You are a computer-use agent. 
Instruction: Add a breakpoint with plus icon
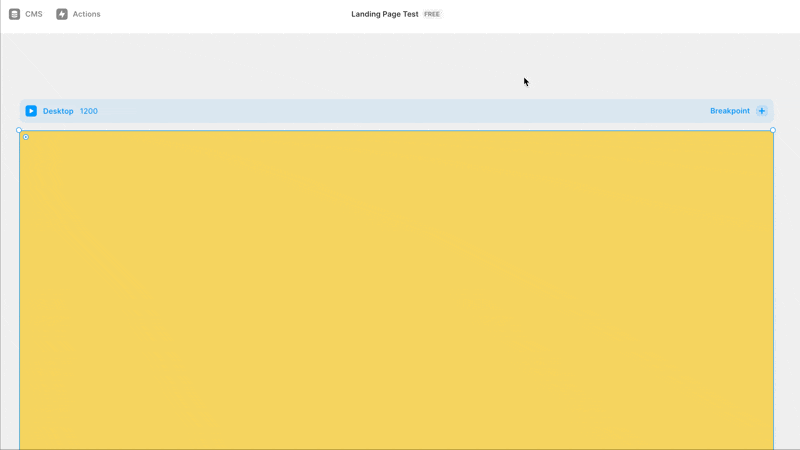pos(762,111)
